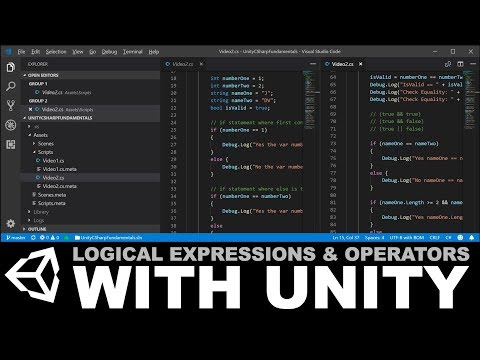Click the green flame icon in status bar

point(67,238)
